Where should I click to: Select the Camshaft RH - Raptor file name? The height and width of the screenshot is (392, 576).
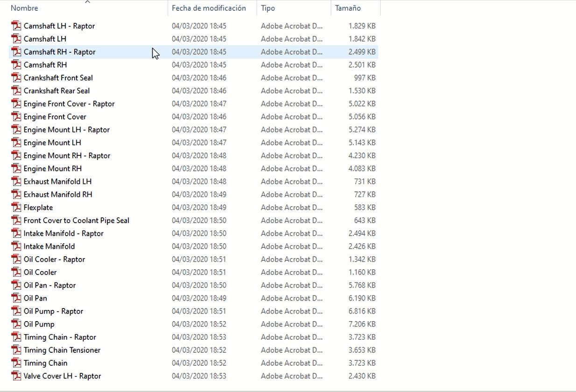pyautogui.click(x=60, y=52)
